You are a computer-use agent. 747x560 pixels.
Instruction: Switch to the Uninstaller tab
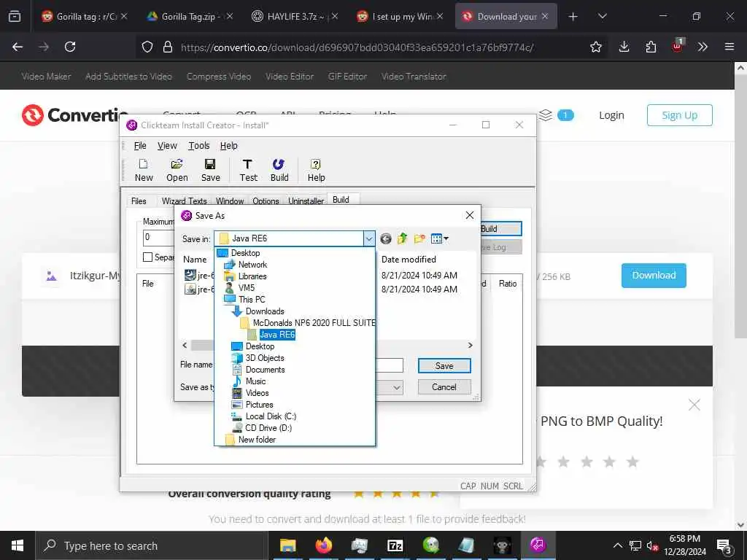coord(306,201)
